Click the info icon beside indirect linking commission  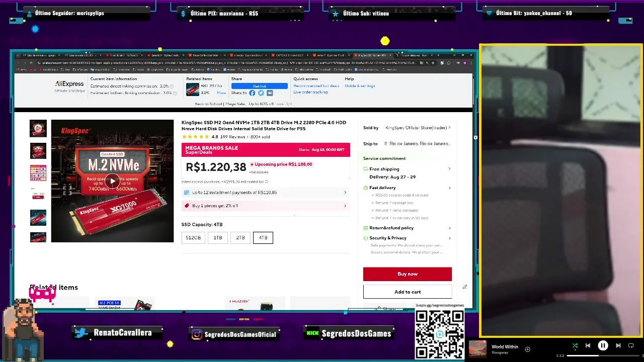(175, 93)
